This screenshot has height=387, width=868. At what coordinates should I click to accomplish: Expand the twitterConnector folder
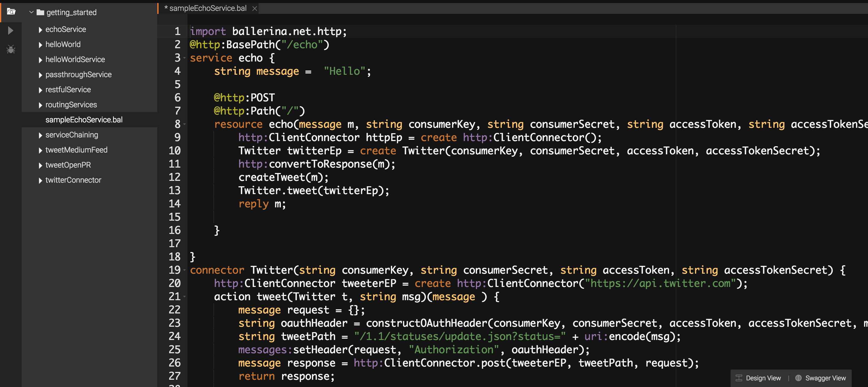[x=40, y=180]
